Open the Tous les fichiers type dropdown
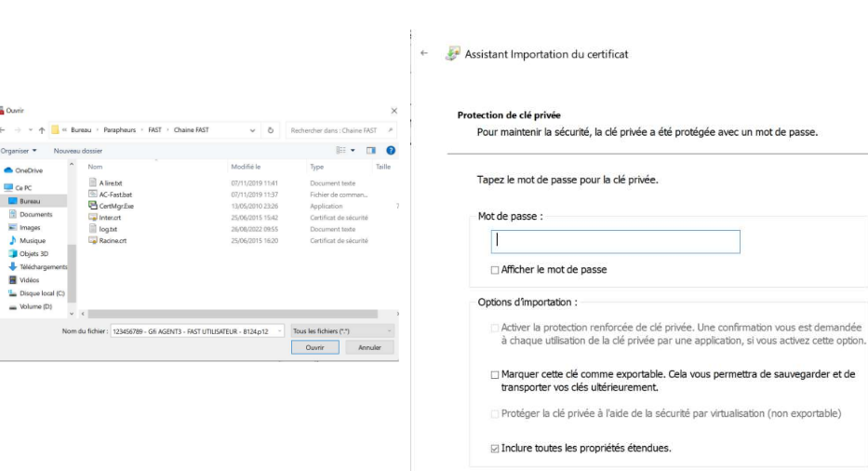The width and height of the screenshot is (868, 471). point(342,330)
